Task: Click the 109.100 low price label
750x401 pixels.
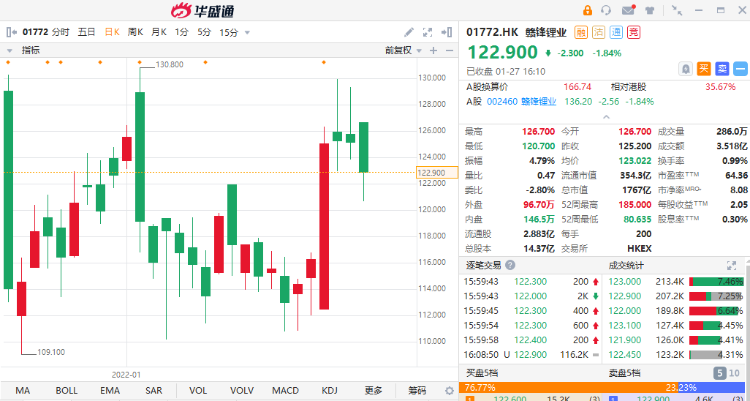Action: point(51,352)
